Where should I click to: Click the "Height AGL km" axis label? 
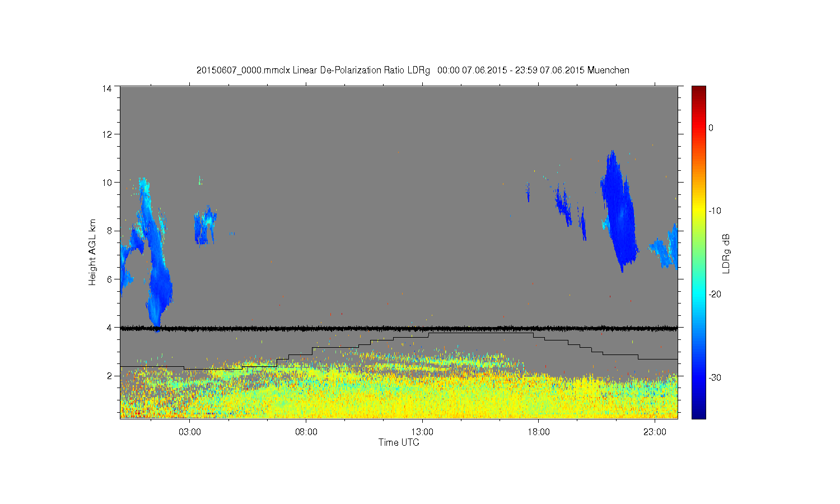click(92, 252)
